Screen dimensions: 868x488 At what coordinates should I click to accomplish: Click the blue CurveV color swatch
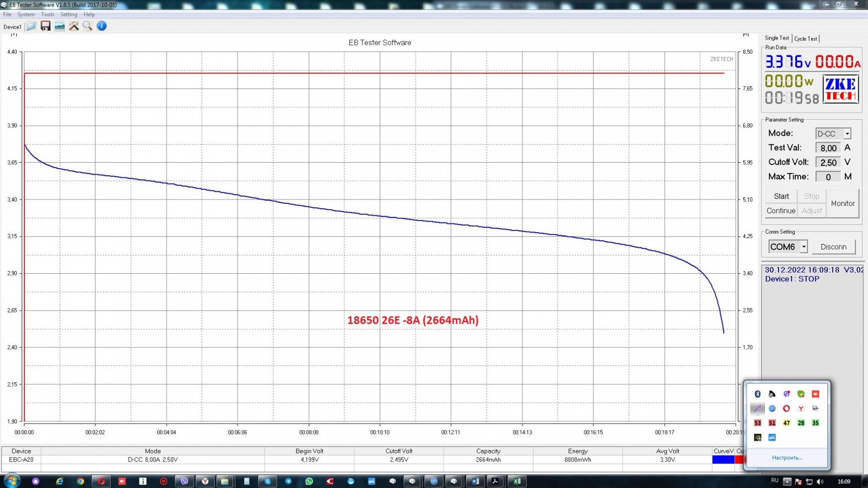[x=723, y=460]
